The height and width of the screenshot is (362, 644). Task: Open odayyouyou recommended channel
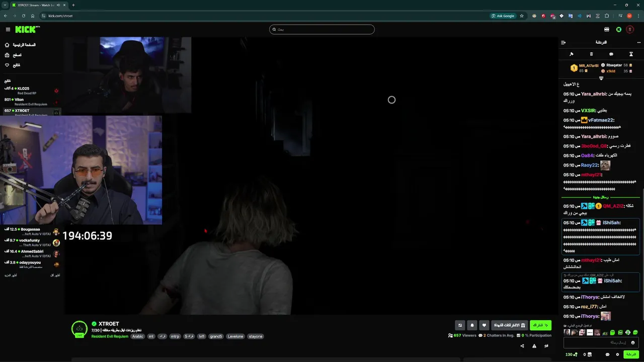pos(31,264)
